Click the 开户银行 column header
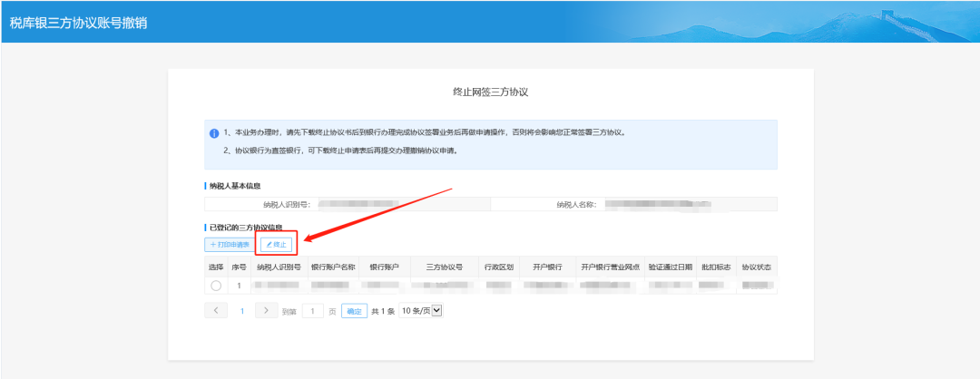This screenshot has width=980, height=379. point(546,267)
